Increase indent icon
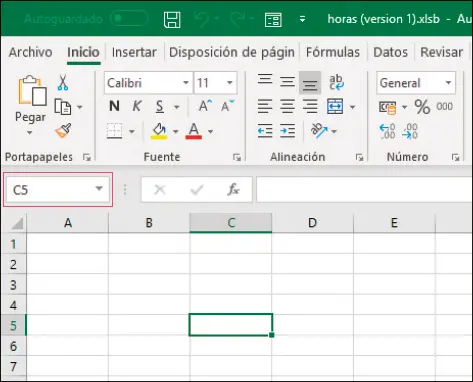473x382 pixels. coord(287,131)
